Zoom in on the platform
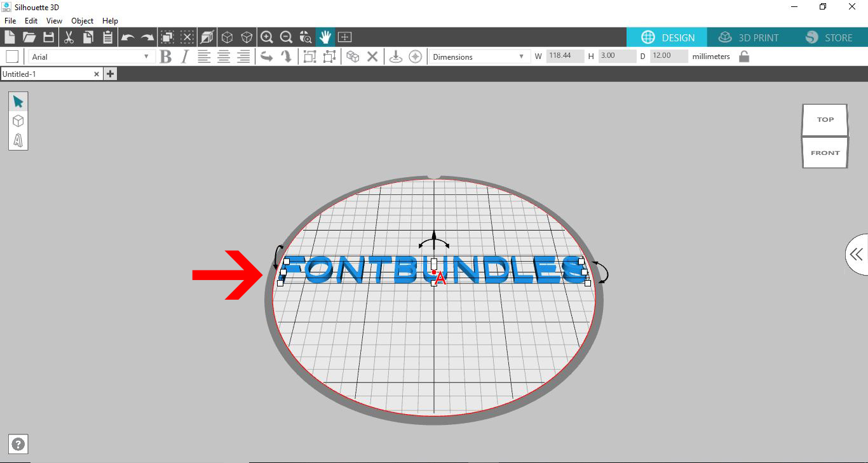This screenshot has height=463, width=868. coord(267,37)
